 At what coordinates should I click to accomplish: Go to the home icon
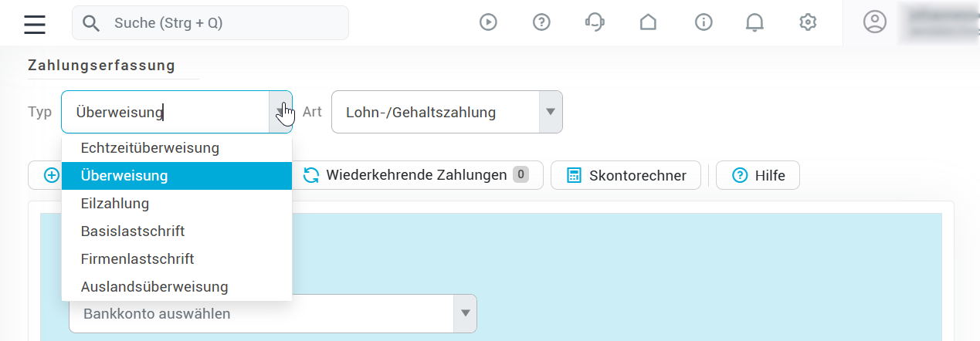pyautogui.click(x=649, y=22)
